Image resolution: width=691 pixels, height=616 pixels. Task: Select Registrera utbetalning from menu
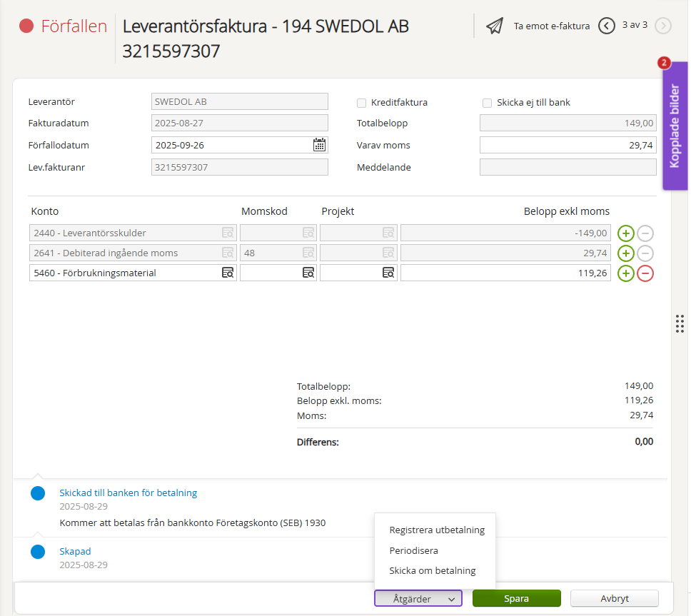[437, 530]
